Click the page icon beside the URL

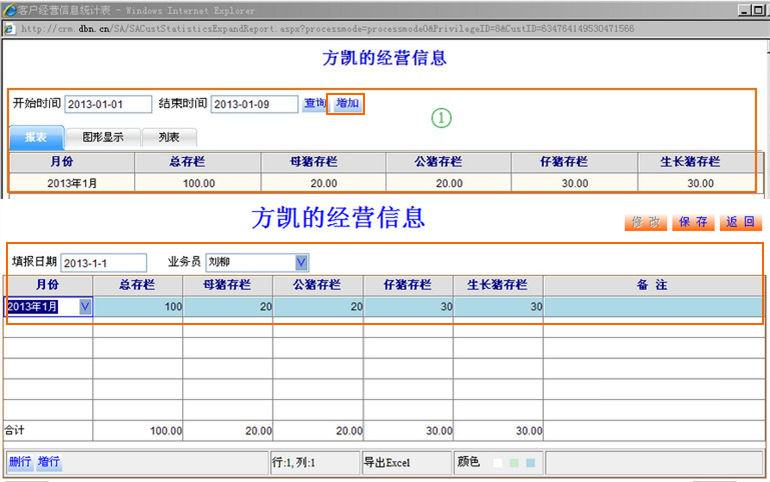pyautogui.click(x=9, y=28)
